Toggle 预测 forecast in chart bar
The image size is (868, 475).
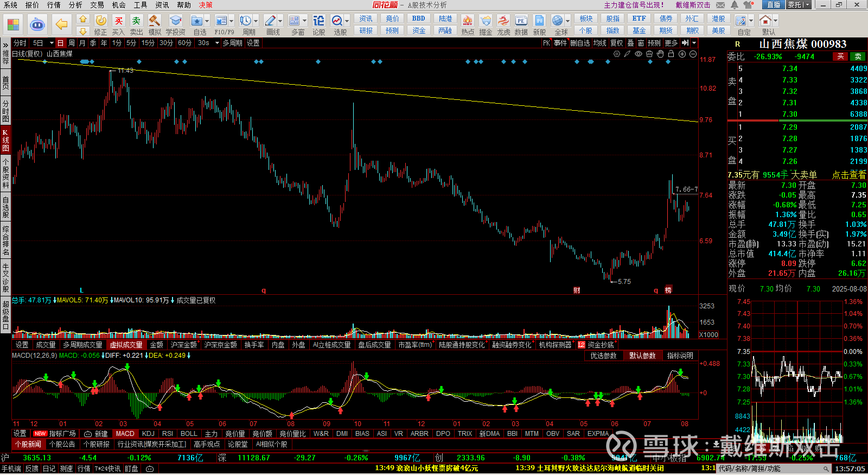(654, 43)
